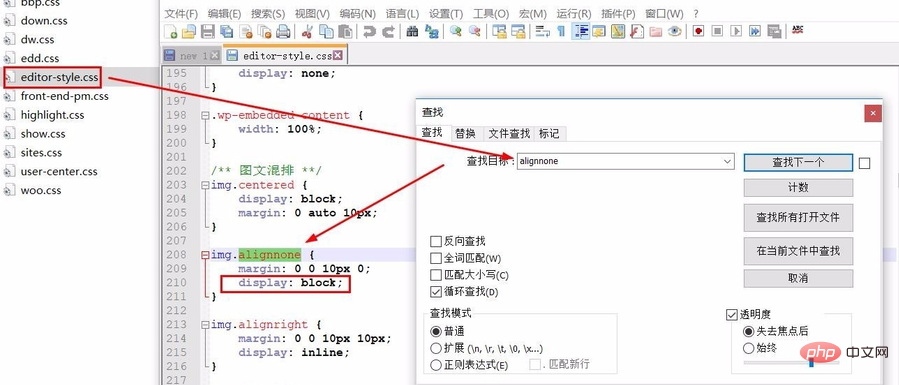This screenshot has width=899, height=385.
Task: Show all characters via pilcrow icon
Action: tap(561, 32)
